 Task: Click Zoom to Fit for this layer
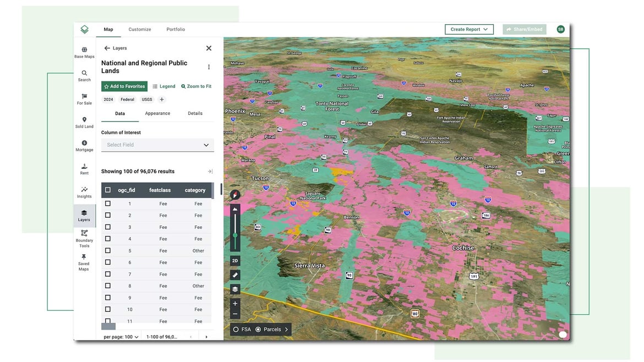(x=196, y=86)
